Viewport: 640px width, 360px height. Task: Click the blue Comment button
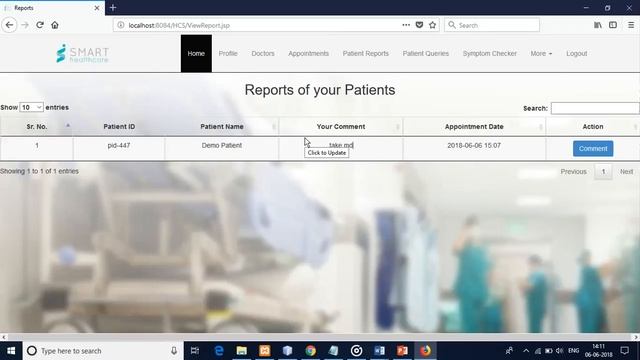pos(593,149)
